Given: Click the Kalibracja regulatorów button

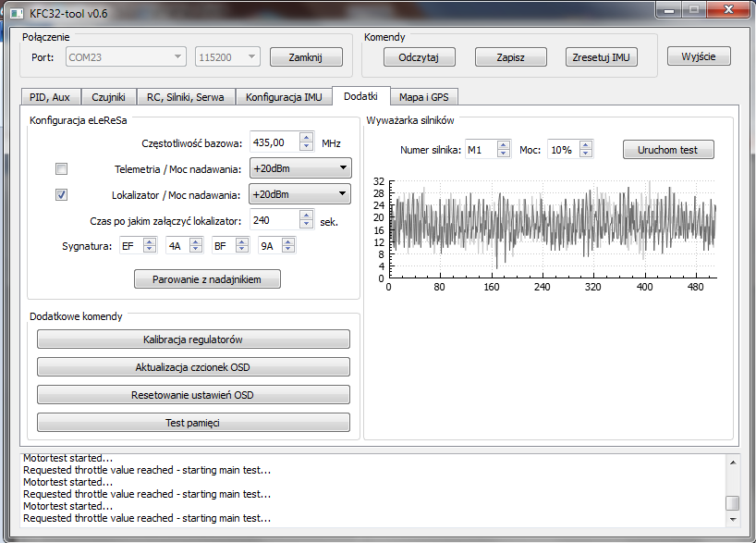Looking at the screenshot, I should coord(193,339).
